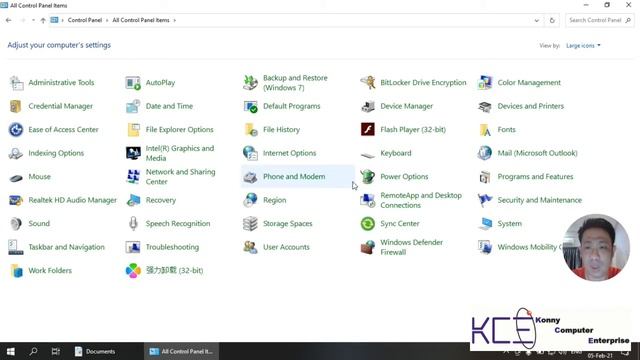
Task: Open the Default Programs icon
Action: (250, 106)
